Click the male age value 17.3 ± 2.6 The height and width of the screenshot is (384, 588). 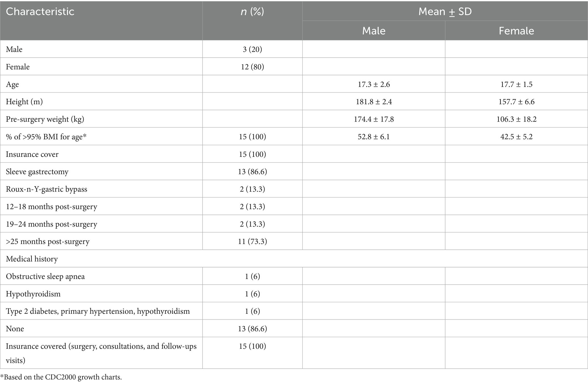(374, 84)
